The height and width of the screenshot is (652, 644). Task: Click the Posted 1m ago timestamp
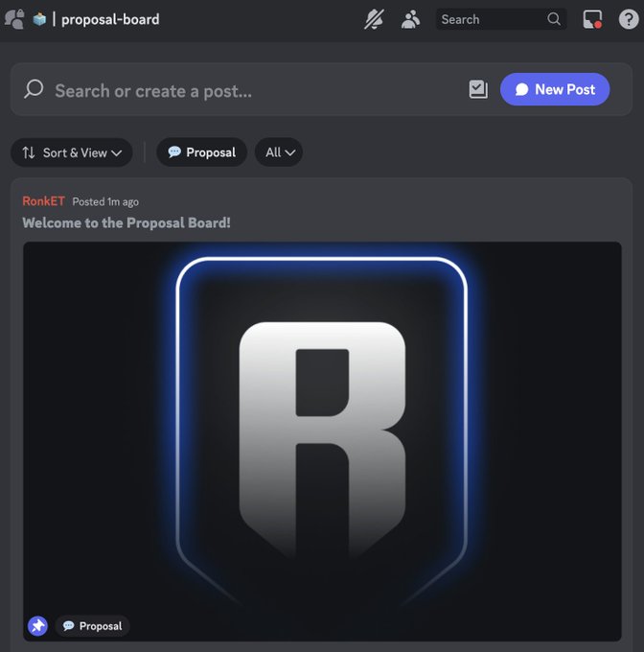(105, 202)
